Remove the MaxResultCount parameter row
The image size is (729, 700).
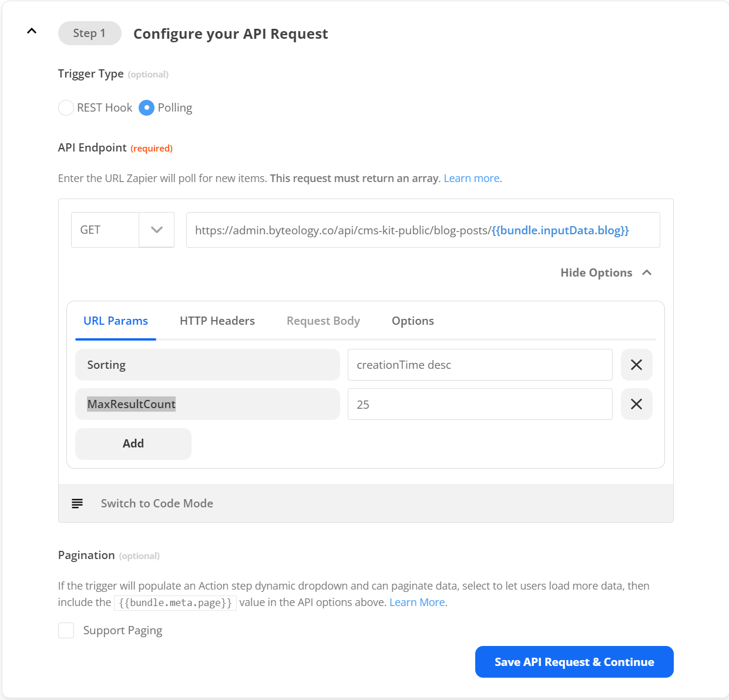pos(636,404)
